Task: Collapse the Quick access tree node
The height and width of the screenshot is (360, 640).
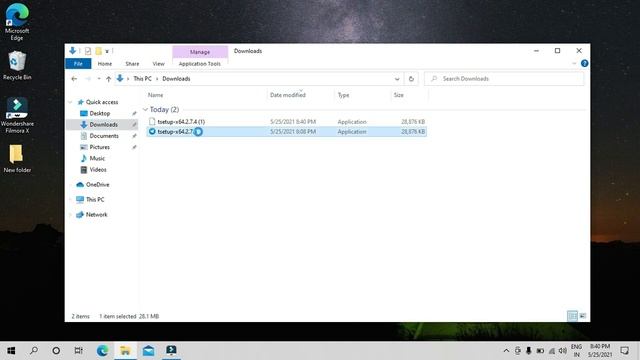Action: pos(70,102)
